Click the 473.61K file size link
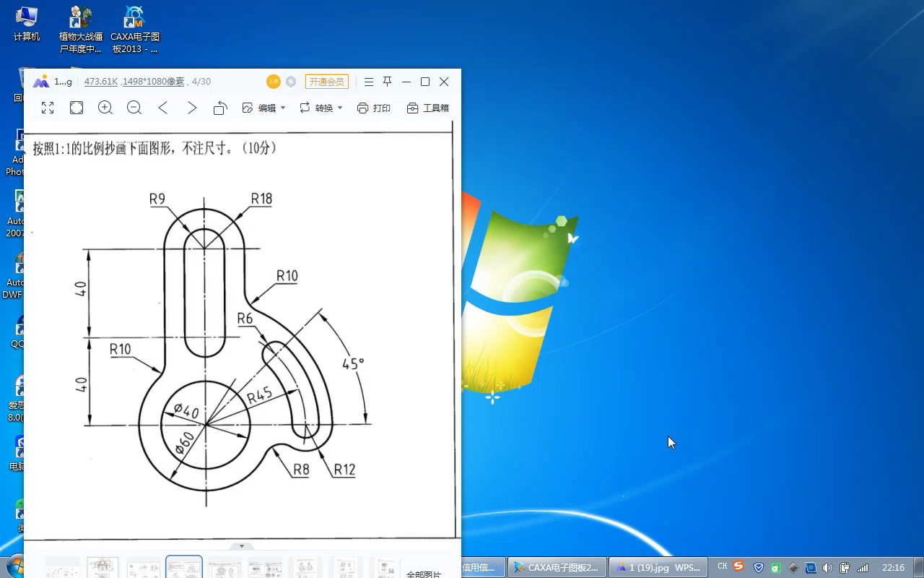Image resolution: width=924 pixels, height=578 pixels. (101, 82)
